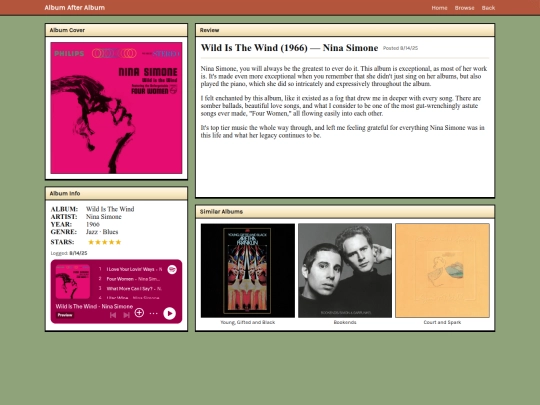The image size is (540, 405).
Task: Skip to next track in player
Action: click(126, 315)
